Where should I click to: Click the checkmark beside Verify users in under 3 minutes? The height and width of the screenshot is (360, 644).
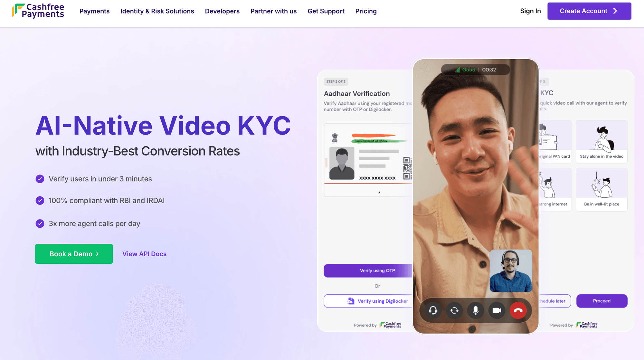40,179
